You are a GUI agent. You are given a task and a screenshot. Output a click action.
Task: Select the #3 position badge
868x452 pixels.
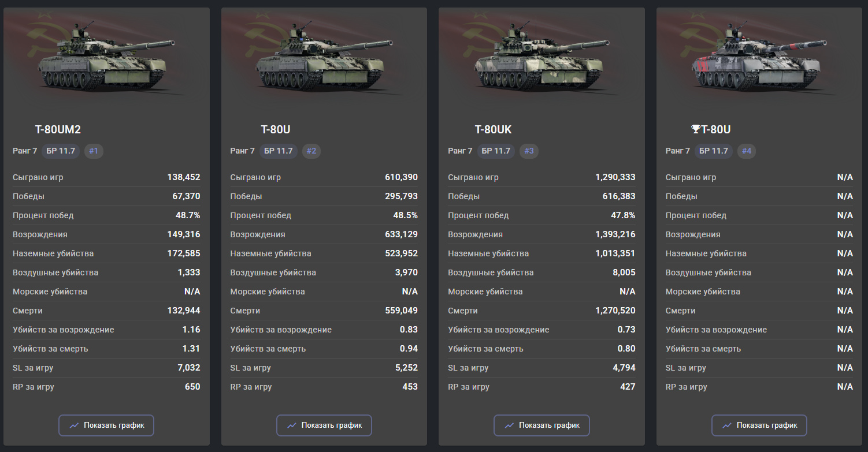pos(529,151)
